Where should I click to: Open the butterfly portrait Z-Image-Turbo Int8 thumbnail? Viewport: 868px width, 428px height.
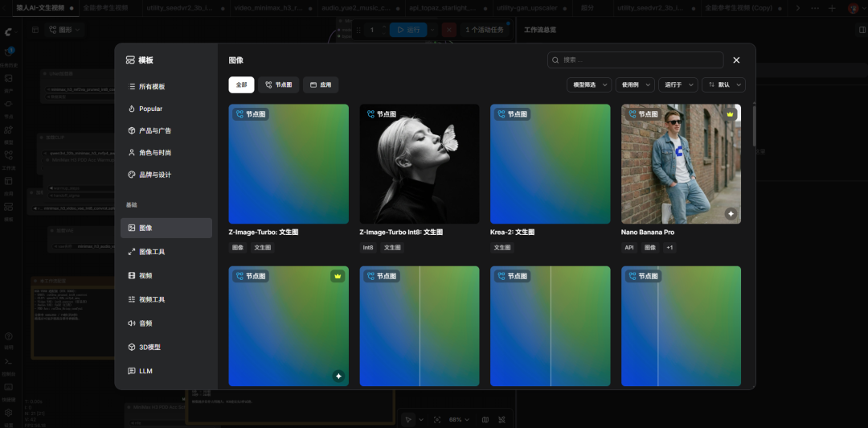420,164
